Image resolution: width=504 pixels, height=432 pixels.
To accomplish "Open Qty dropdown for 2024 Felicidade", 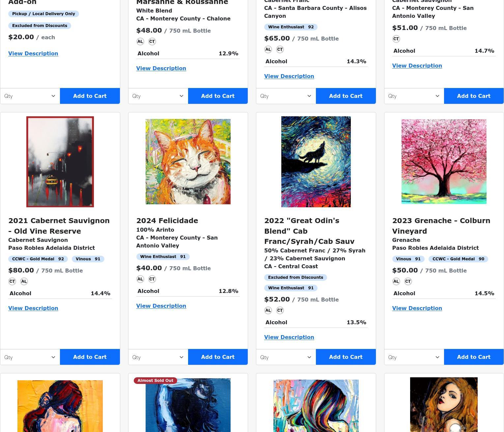I will click(158, 357).
